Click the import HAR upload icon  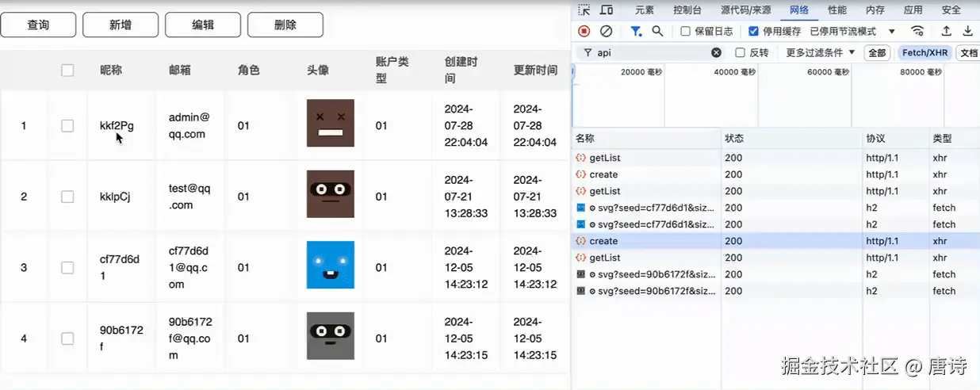947,31
